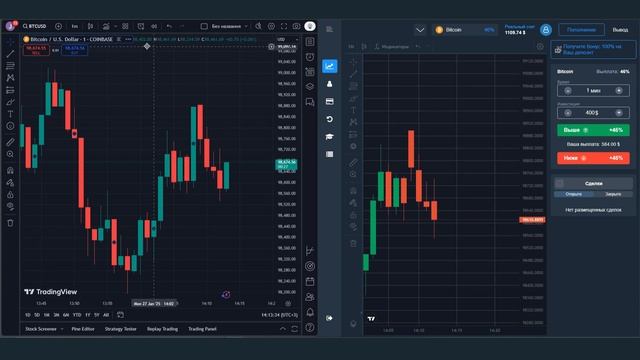
Task: Open the Trading Panel tab
Action: point(202,329)
